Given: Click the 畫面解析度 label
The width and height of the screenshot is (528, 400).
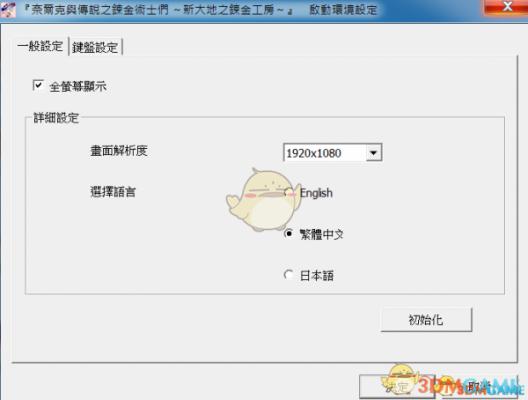Looking at the screenshot, I should 119,151.
